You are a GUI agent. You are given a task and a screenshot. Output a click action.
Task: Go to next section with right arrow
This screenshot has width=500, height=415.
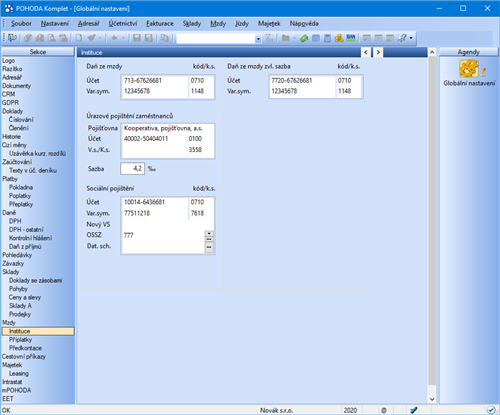click(378, 52)
